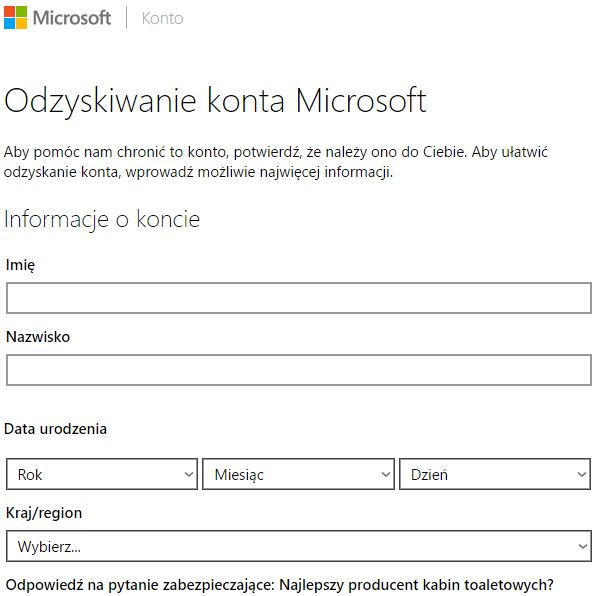The width and height of the screenshot is (596, 596).
Task: Click the Odzyskiwanie konta Microsoft heading
Action: tap(215, 101)
